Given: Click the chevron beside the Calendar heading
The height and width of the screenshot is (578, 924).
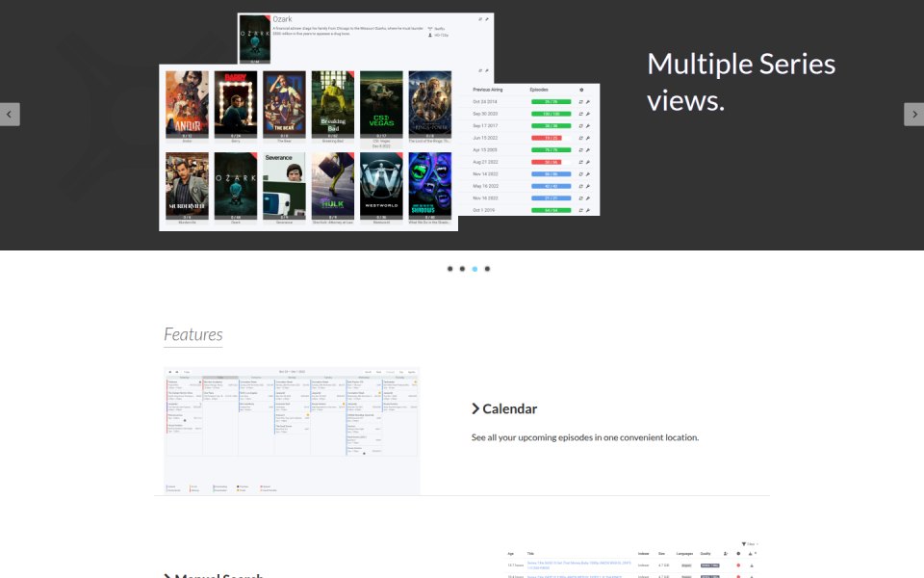Looking at the screenshot, I should (x=475, y=408).
